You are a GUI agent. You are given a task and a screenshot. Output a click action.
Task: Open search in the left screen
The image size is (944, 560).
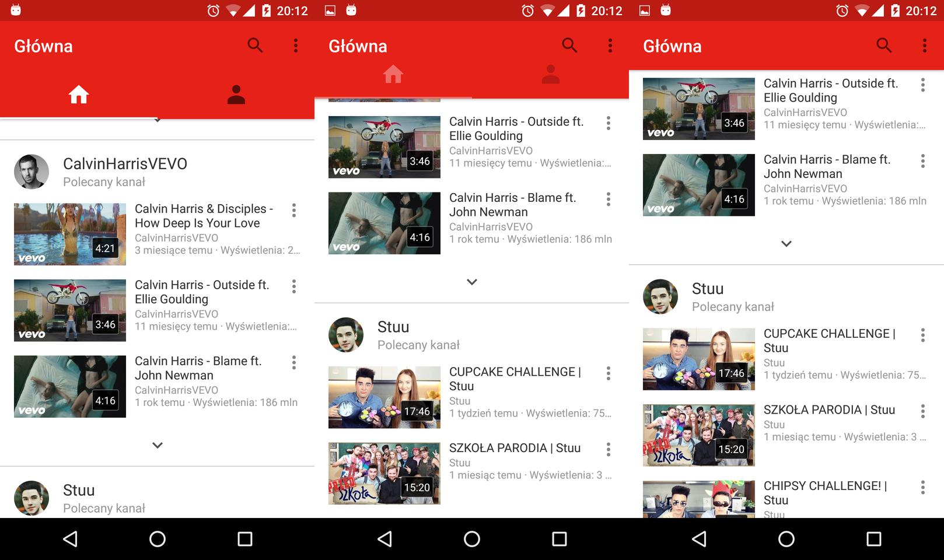[255, 45]
